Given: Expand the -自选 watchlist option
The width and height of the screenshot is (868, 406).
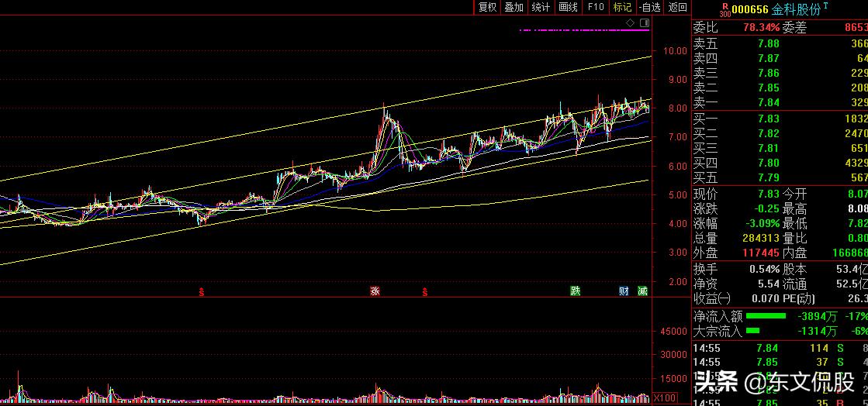Looking at the screenshot, I should pyautogui.click(x=650, y=7).
